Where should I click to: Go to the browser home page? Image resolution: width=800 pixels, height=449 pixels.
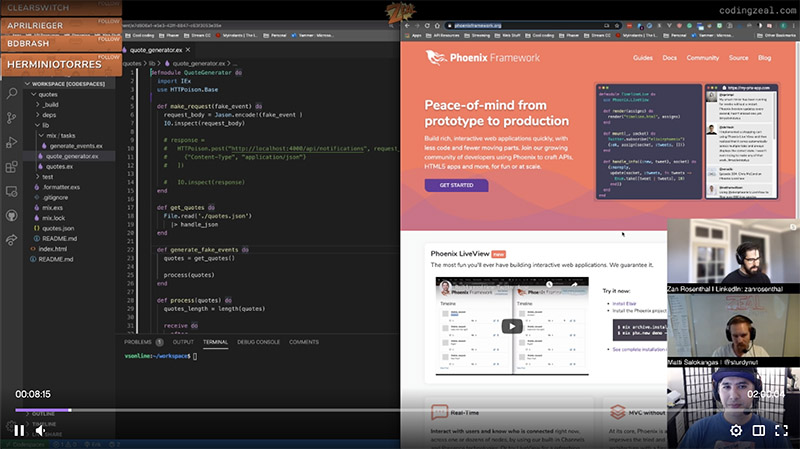437,25
